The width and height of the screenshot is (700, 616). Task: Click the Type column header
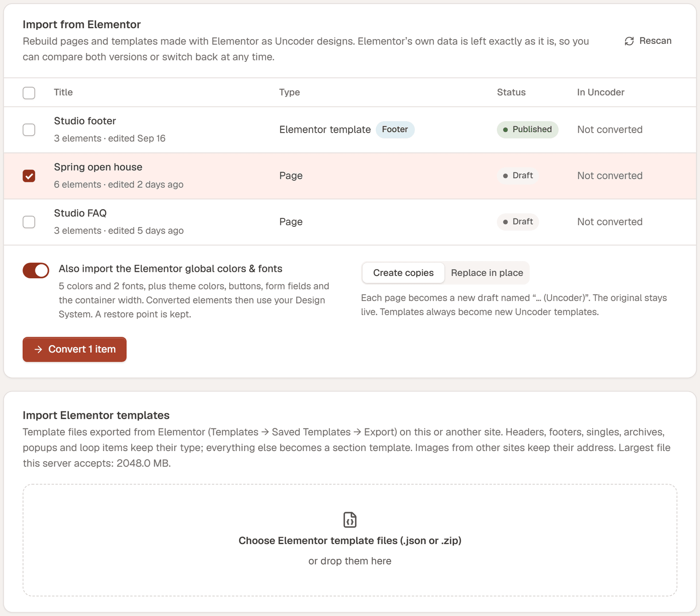[289, 92]
